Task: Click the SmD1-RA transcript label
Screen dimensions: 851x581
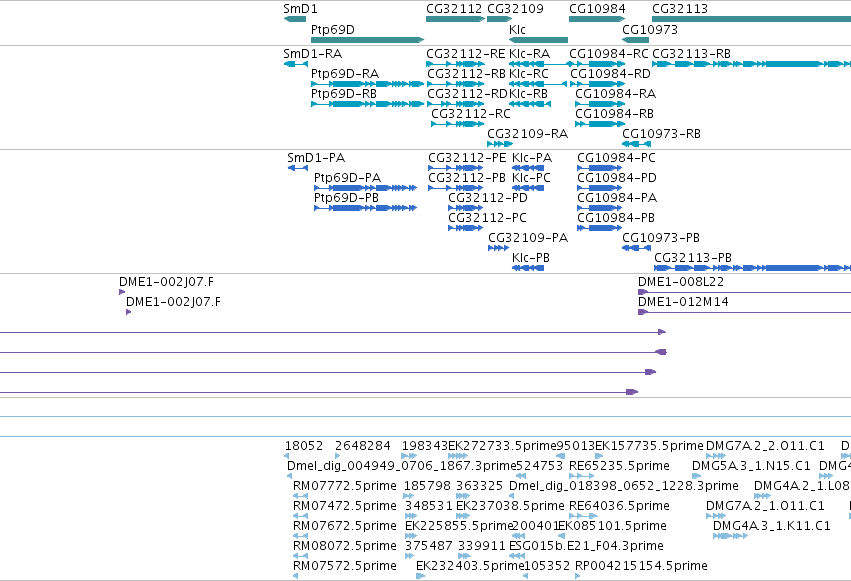Action: pyautogui.click(x=313, y=54)
